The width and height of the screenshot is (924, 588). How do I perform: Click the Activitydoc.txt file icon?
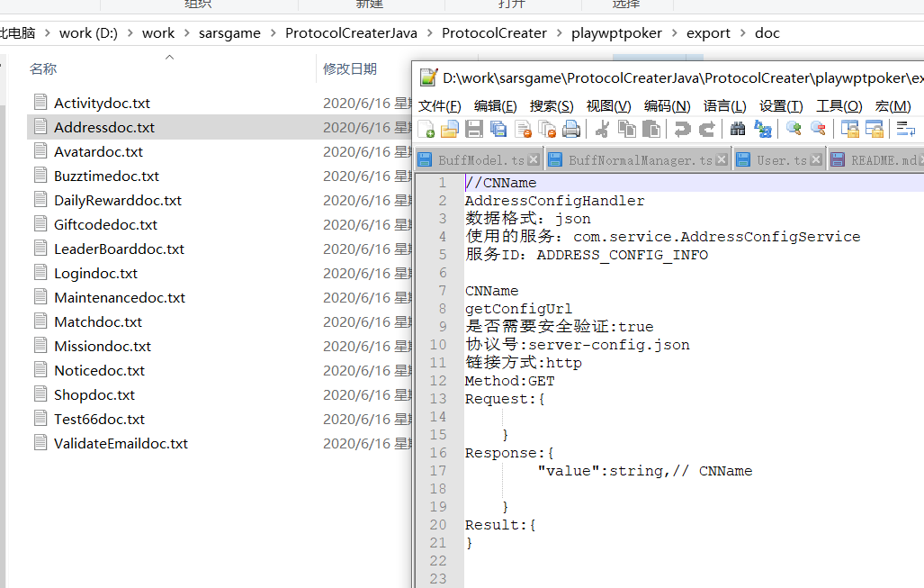coord(40,102)
